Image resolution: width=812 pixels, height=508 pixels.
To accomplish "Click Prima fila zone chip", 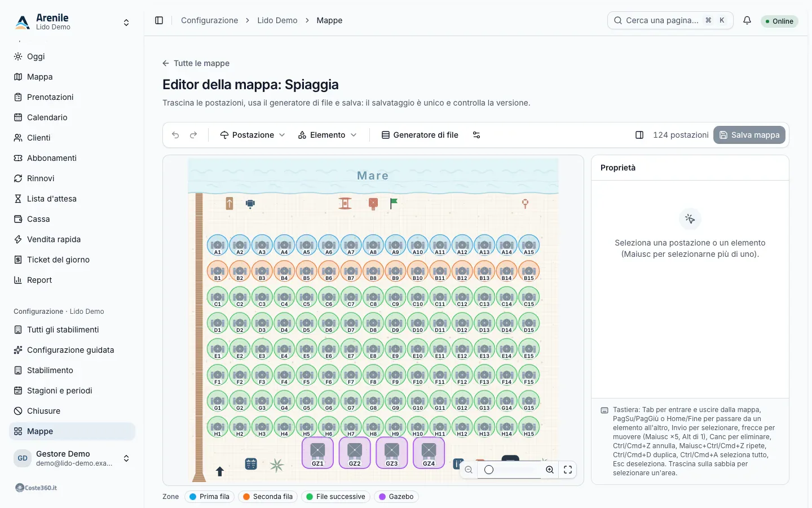I will click(209, 497).
